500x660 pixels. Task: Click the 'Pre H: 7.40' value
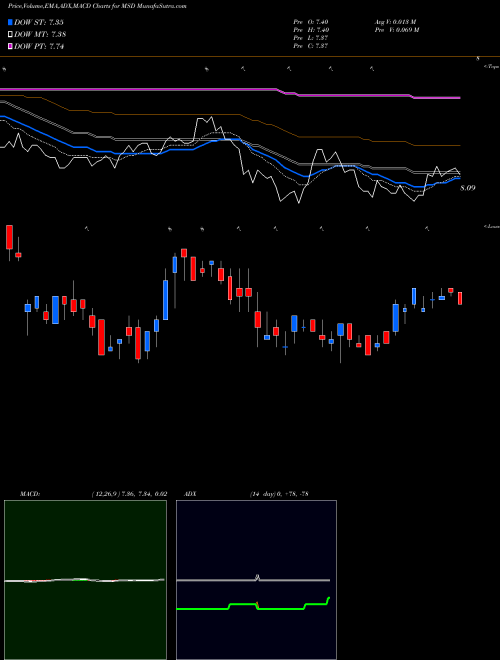coord(311,30)
